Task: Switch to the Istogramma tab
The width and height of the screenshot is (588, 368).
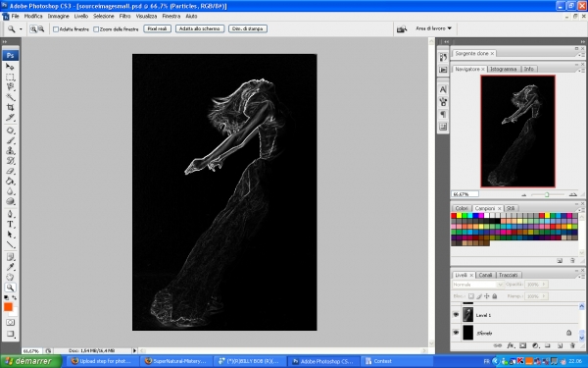Action: (504, 69)
